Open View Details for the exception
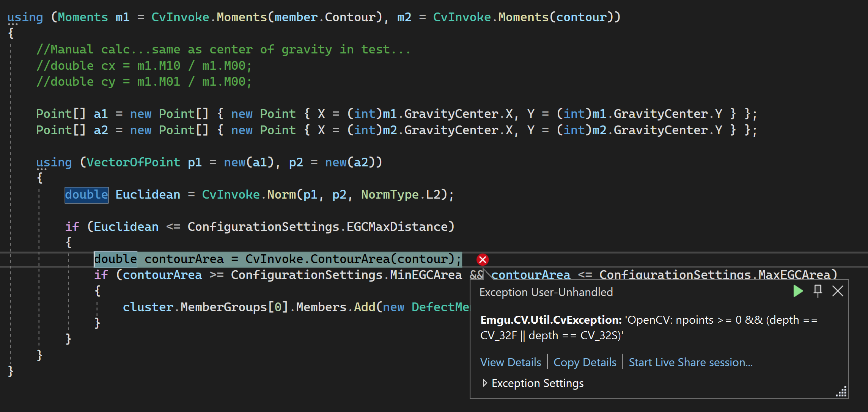 [x=511, y=362]
